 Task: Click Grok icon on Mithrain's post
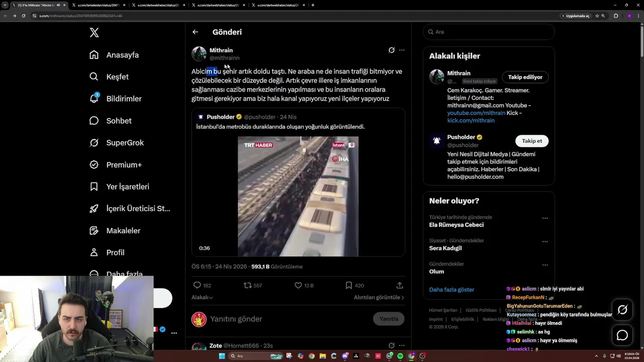point(391,50)
